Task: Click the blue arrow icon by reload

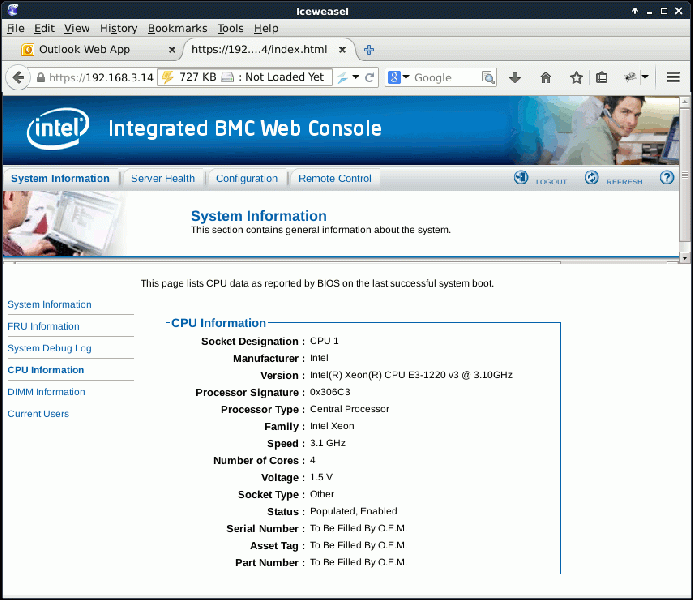Action: (x=343, y=78)
